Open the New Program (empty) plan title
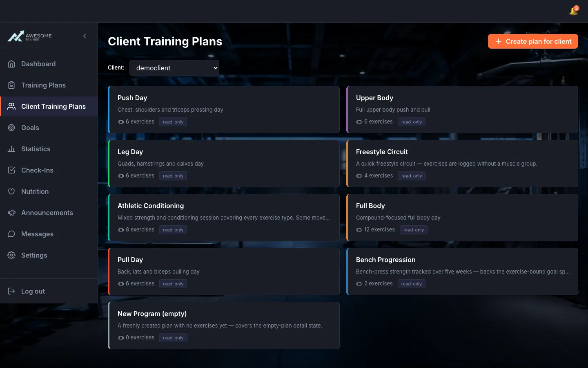588x368 pixels. [x=152, y=314]
